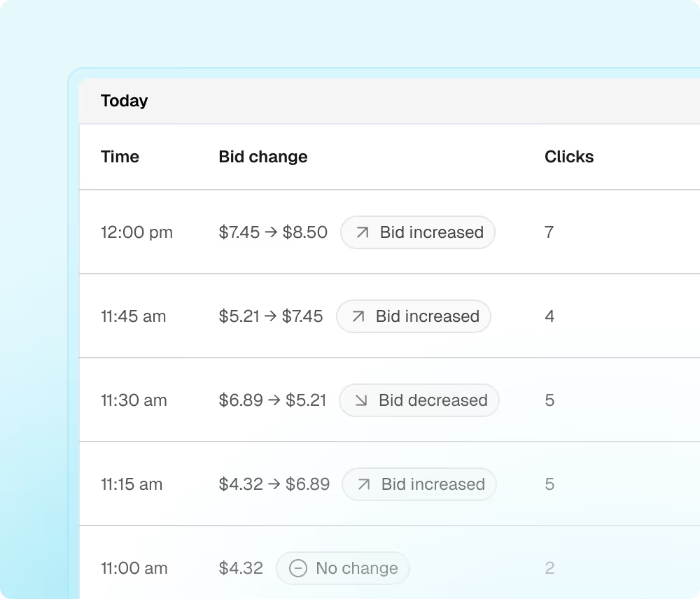Viewport: 700px width, 599px height.
Task: Click the Bid change column header
Action: point(263,157)
